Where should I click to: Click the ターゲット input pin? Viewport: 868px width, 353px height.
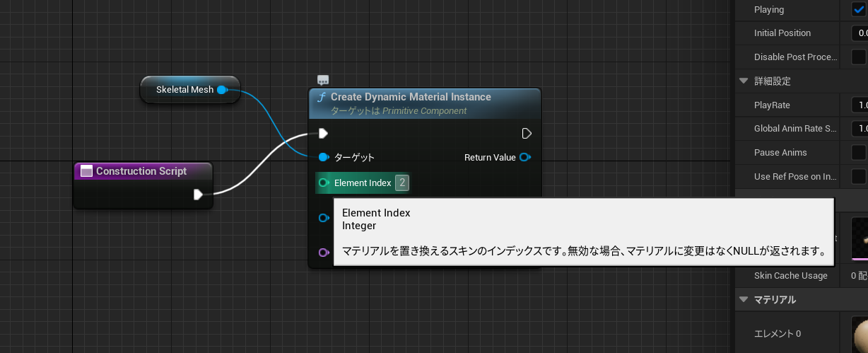[x=323, y=157]
